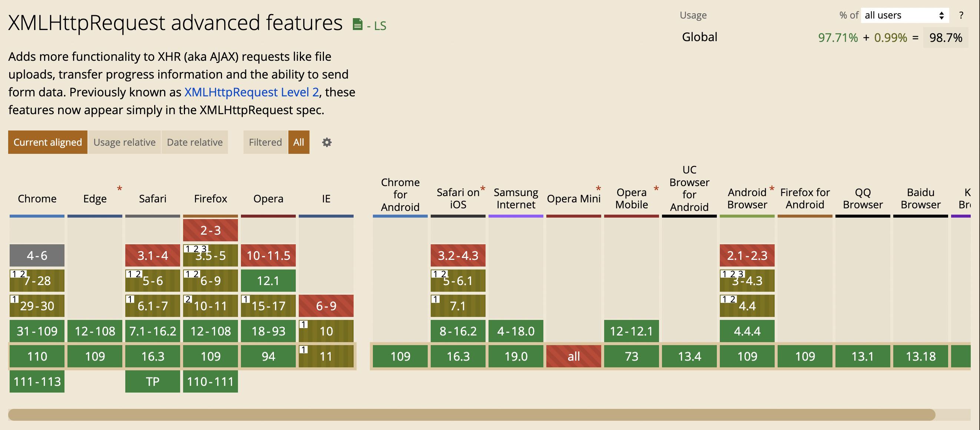980x430 pixels.
Task: Click the question mark help icon
Action: tap(961, 15)
